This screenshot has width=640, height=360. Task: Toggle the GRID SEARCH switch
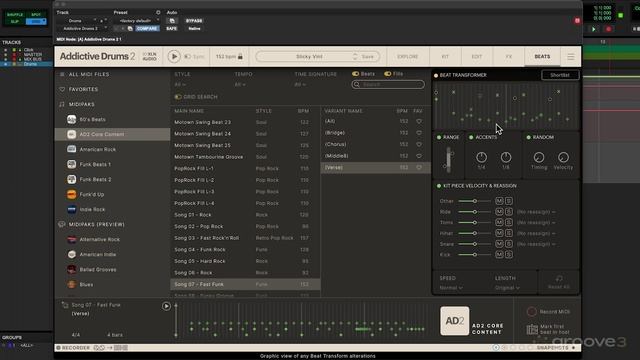178,97
